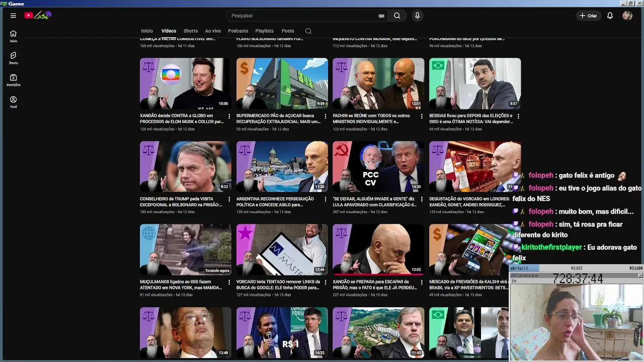Viewport: 644px width, 362px height.
Task: Search with the magnifier button
Action: (397, 16)
